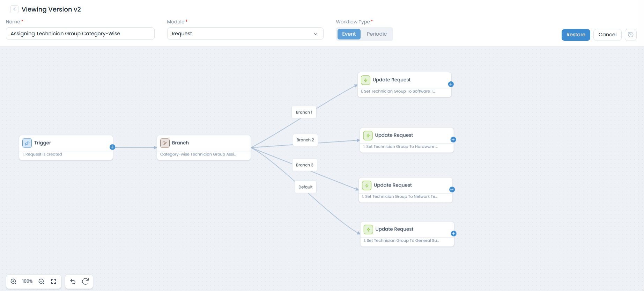The height and width of the screenshot is (291, 644).
Task: Select the Event workflow type
Action: click(349, 34)
